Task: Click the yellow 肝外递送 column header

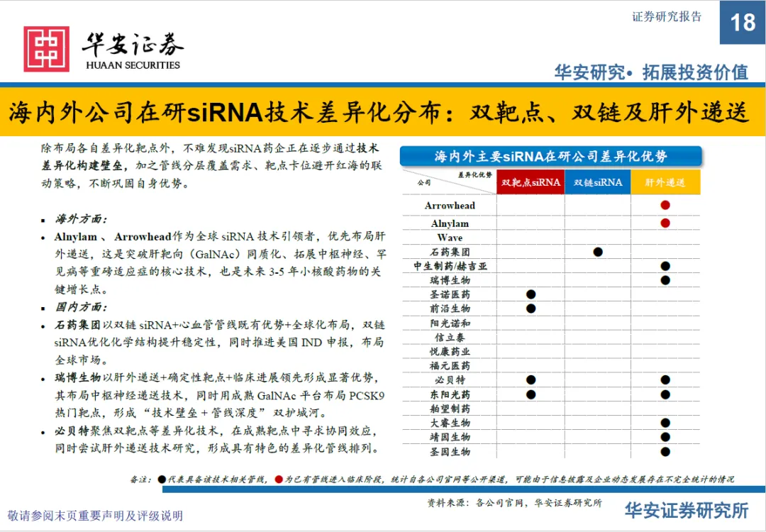Action: point(665,182)
